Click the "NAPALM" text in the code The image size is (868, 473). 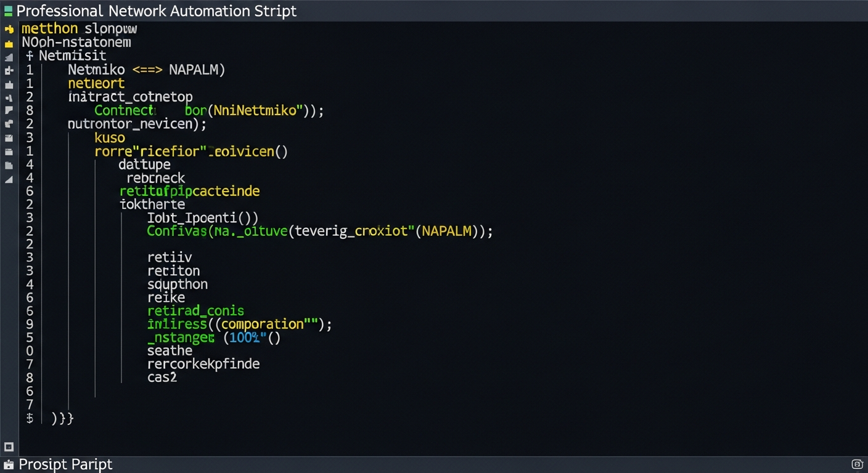click(194, 70)
